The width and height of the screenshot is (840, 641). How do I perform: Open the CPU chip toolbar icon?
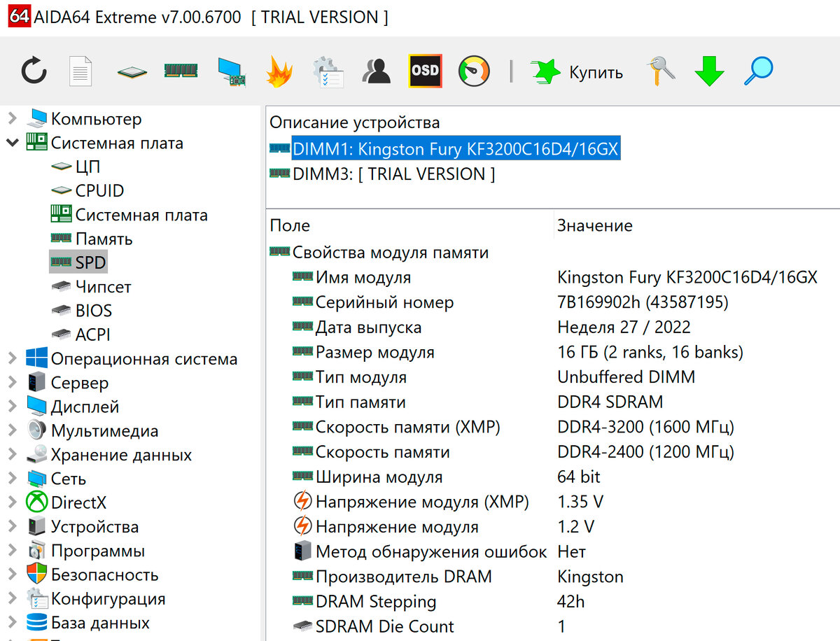(131, 71)
